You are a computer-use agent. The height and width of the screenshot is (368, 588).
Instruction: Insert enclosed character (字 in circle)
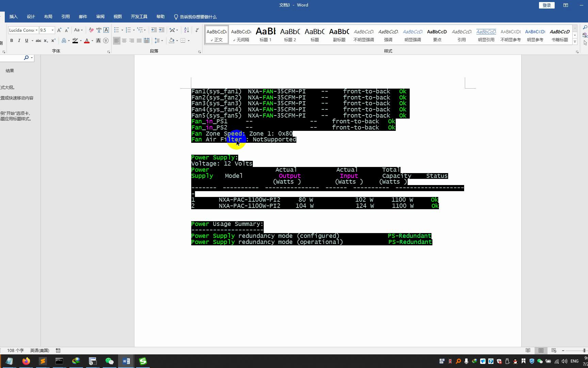106,41
